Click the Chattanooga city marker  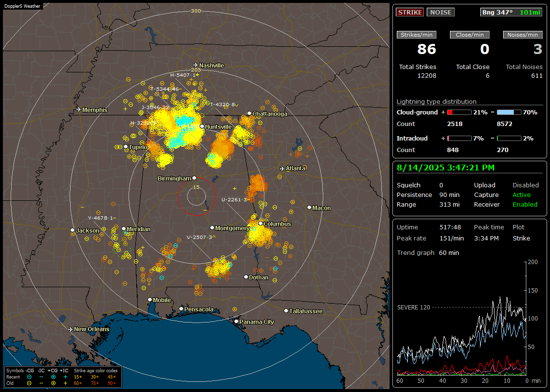[x=249, y=113]
